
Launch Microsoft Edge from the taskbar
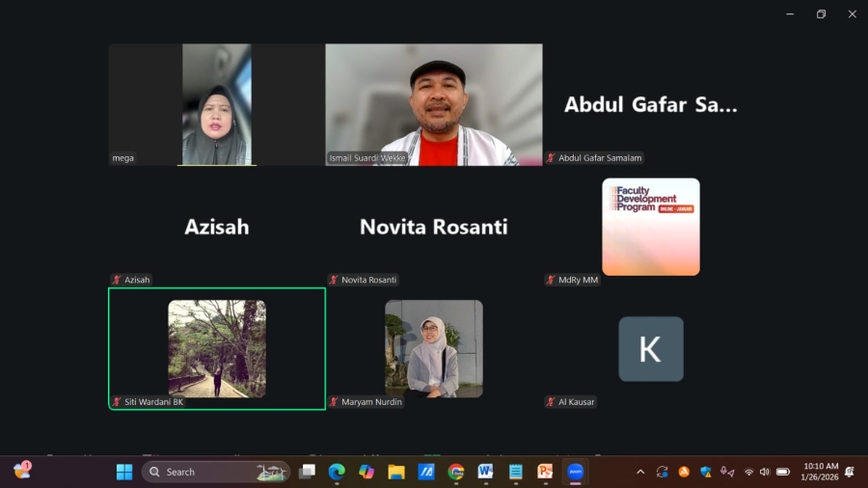(337, 472)
